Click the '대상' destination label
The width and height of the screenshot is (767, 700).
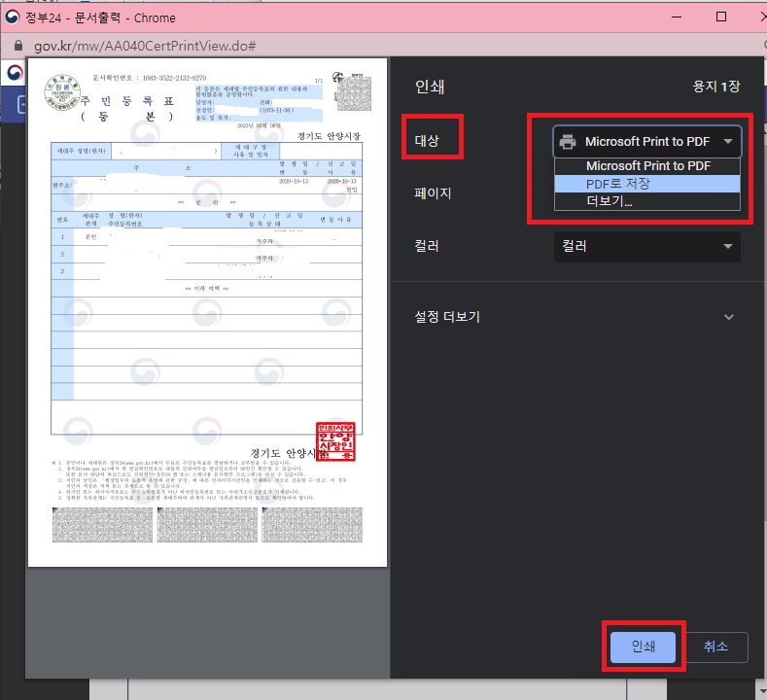[x=427, y=141]
